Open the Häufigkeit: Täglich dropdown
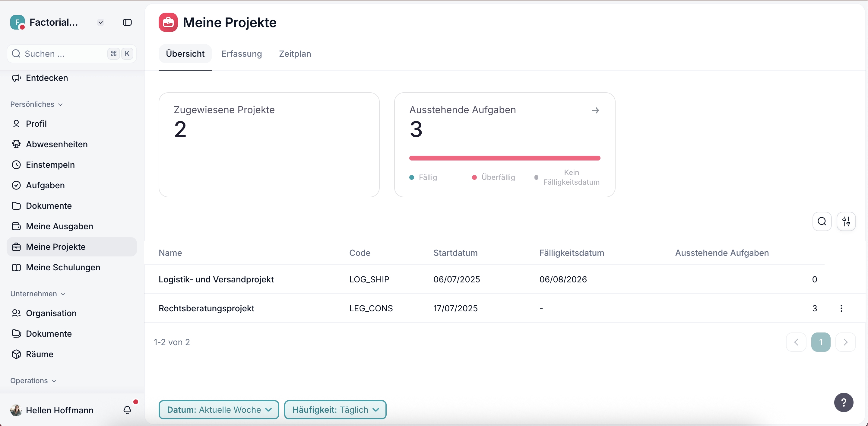The width and height of the screenshot is (868, 426). (335, 410)
